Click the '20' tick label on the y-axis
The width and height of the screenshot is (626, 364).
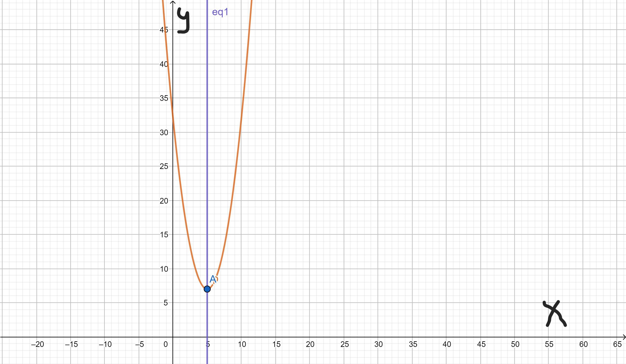(x=164, y=201)
